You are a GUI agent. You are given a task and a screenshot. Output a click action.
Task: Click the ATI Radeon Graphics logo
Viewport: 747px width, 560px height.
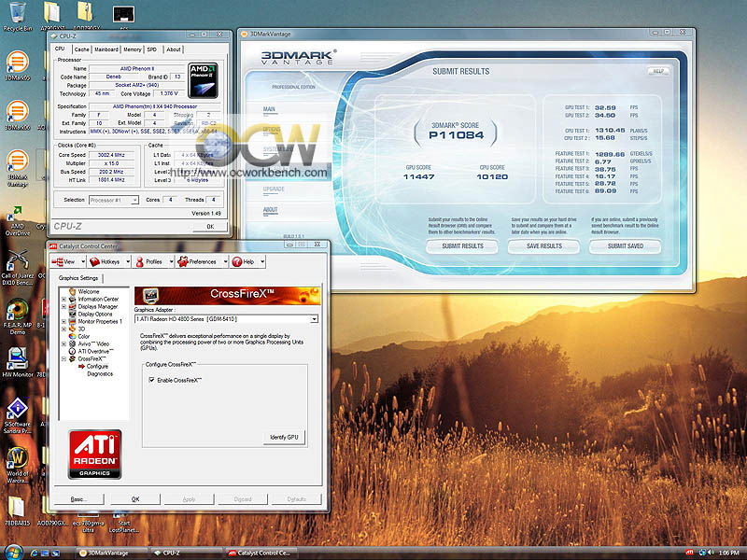click(x=95, y=454)
